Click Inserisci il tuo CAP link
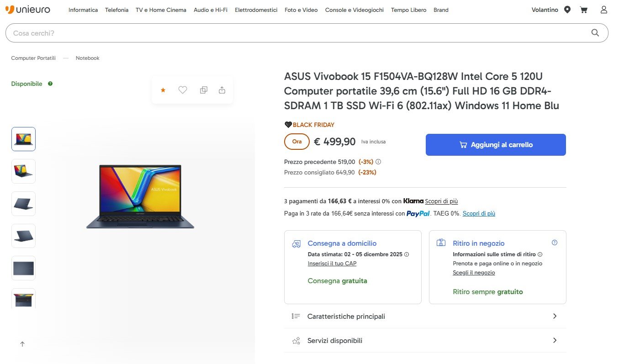Viewport: 619px width, 364px height. [332, 264]
